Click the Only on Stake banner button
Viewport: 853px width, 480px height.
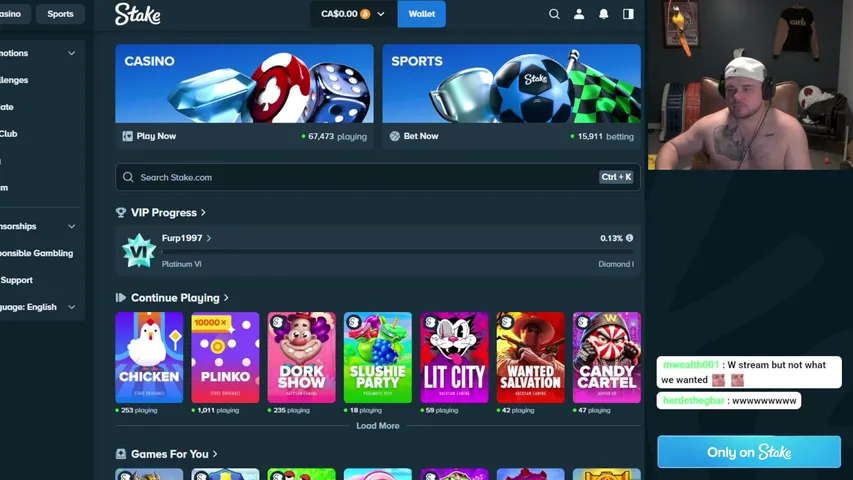point(749,452)
